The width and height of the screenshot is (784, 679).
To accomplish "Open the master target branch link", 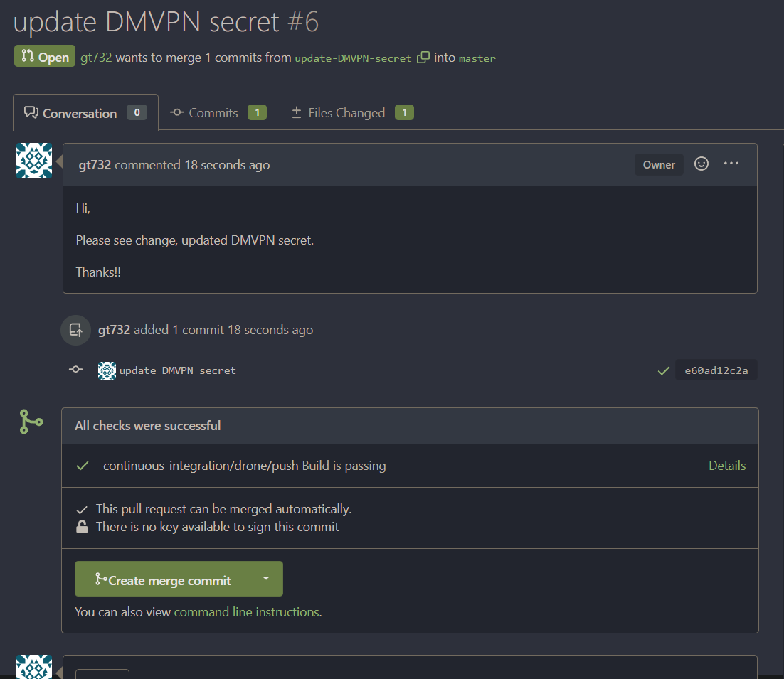I will (477, 58).
